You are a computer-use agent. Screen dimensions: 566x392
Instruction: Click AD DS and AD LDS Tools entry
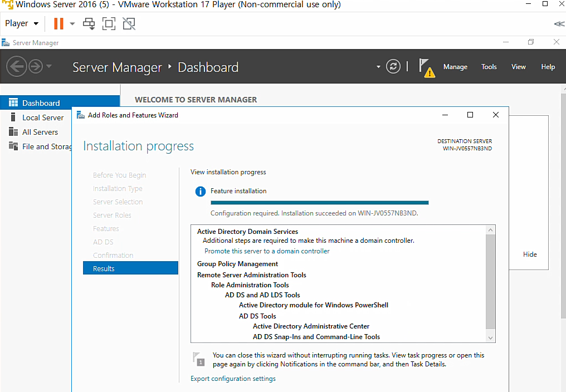[x=262, y=295]
